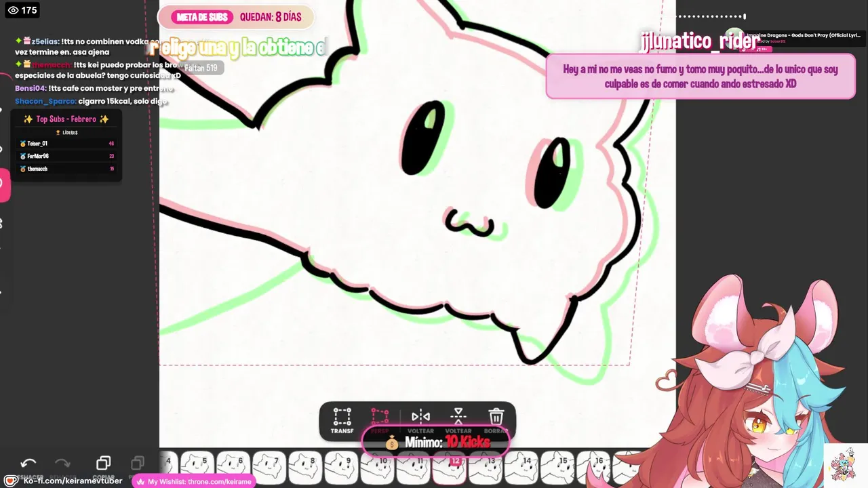The width and height of the screenshot is (868, 488).
Task: Click the dimmed paste icon beside Copiar
Action: [x=138, y=463]
